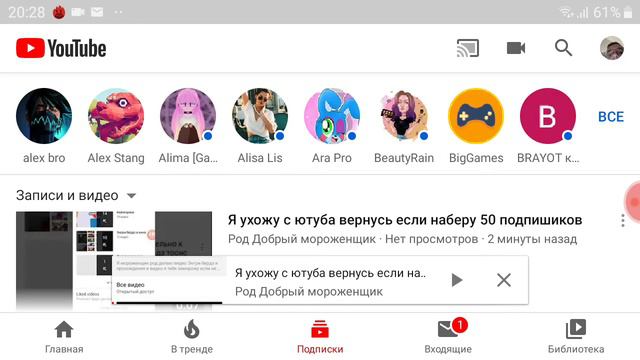Tap the mail notification status icon
Viewport: 640px width, 360px height.
point(97,12)
